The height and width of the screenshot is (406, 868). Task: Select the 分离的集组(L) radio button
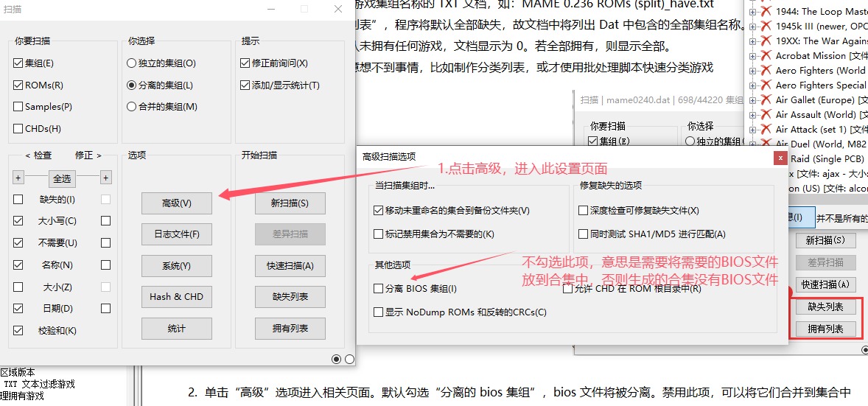coord(131,85)
